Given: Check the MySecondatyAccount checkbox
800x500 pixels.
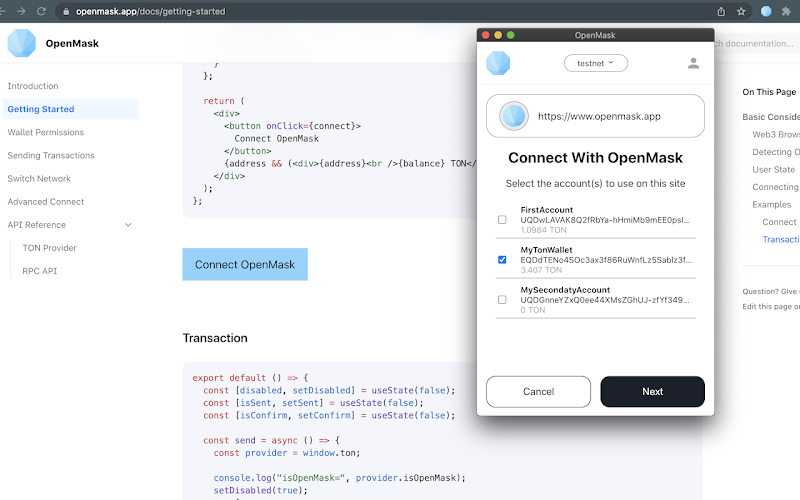Looking at the screenshot, I should (502, 299).
